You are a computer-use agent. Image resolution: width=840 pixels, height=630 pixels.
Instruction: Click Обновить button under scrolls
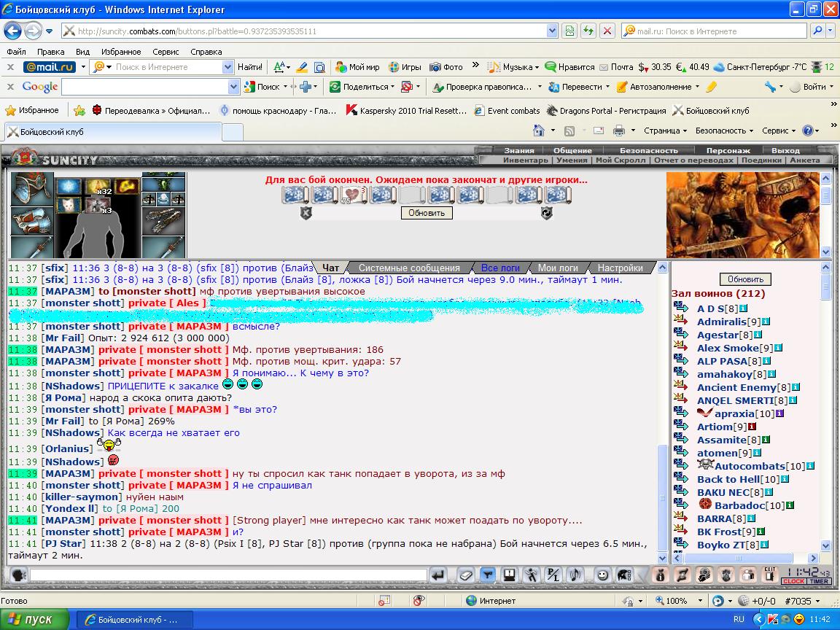[427, 213]
